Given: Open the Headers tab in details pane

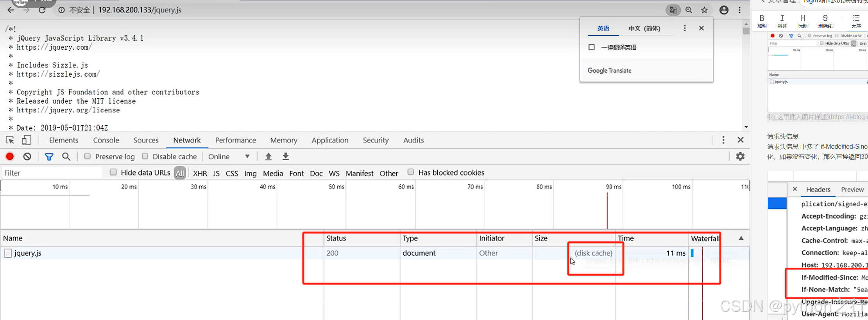Looking at the screenshot, I should tap(818, 189).
